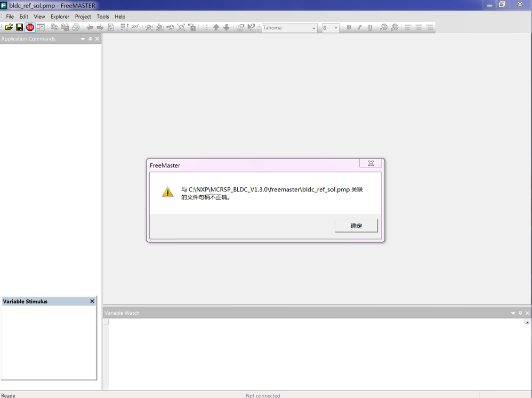Open the Explorer menu
Viewport: 532px width, 398px height.
[60, 17]
